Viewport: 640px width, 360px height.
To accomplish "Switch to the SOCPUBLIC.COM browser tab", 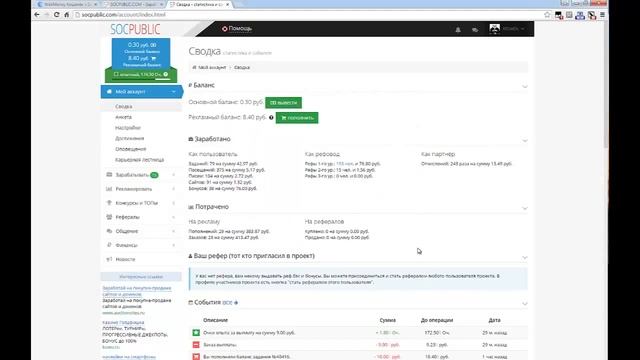I will tap(133, 4).
